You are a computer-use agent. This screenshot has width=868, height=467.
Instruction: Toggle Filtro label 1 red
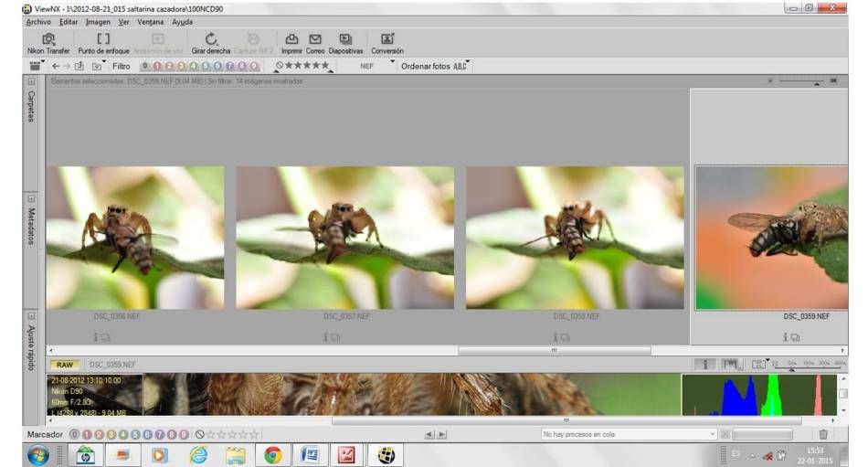157,66
